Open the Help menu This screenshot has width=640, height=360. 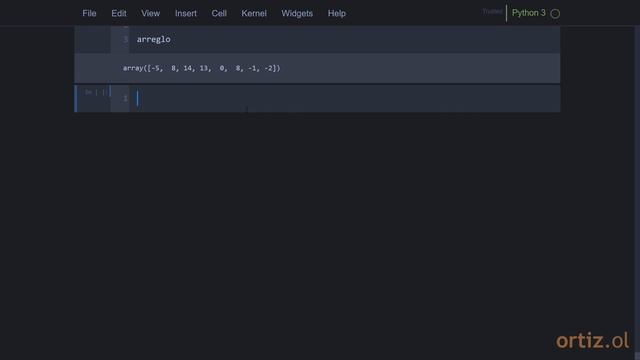336,13
